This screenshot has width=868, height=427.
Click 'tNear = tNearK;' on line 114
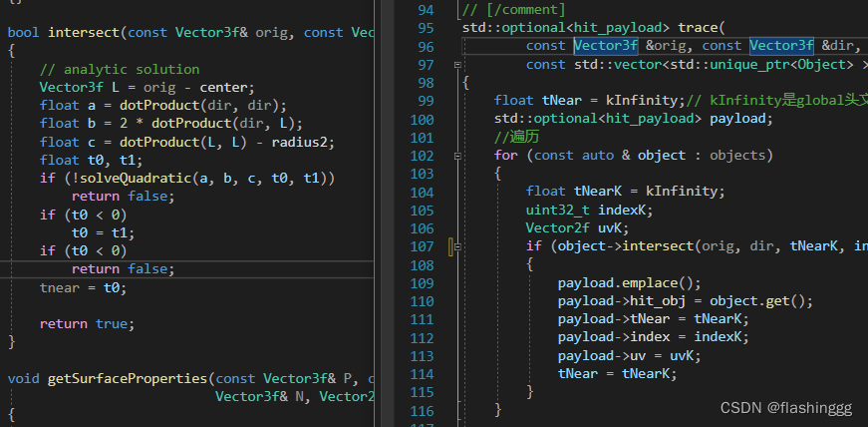tap(617, 374)
